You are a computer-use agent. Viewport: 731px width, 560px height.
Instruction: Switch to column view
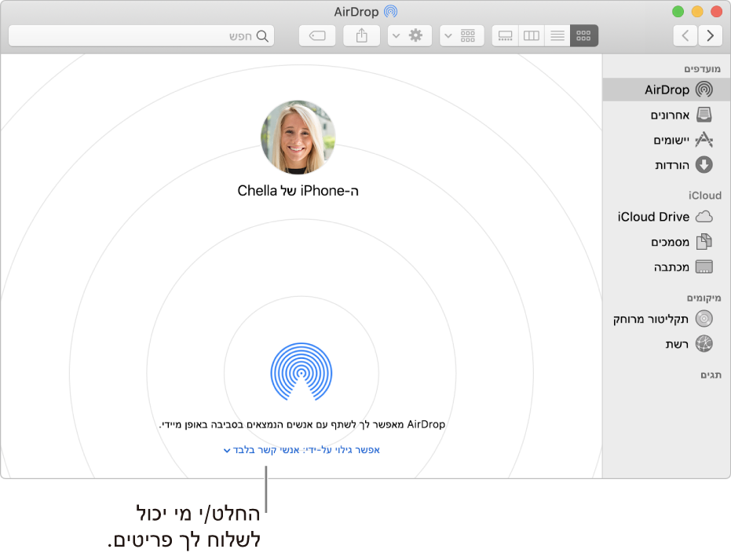(x=532, y=36)
